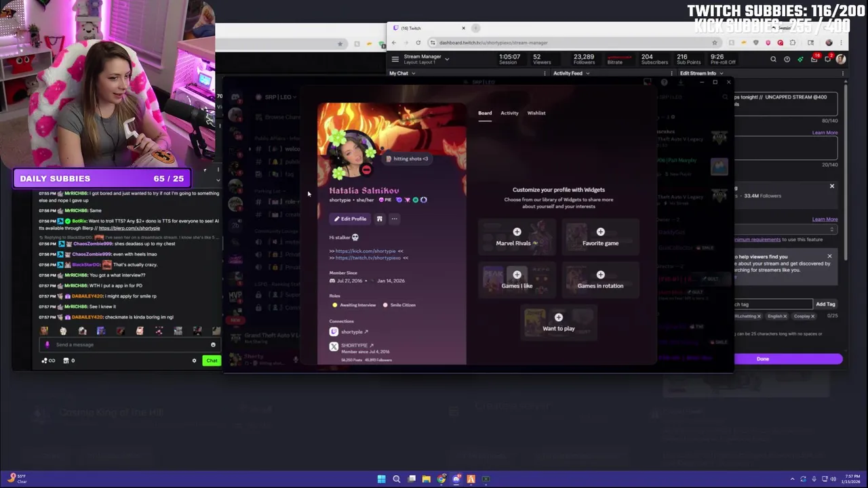Open File Explorer from the taskbar
The height and width of the screenshot is (488, 868).
tap(426, 479)
